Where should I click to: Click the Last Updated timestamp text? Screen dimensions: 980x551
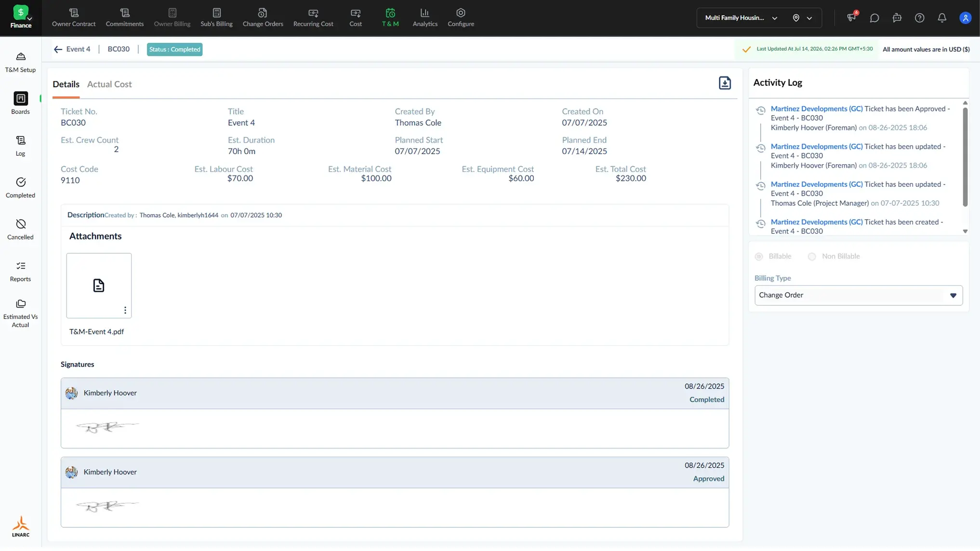(x=814, y=49)
